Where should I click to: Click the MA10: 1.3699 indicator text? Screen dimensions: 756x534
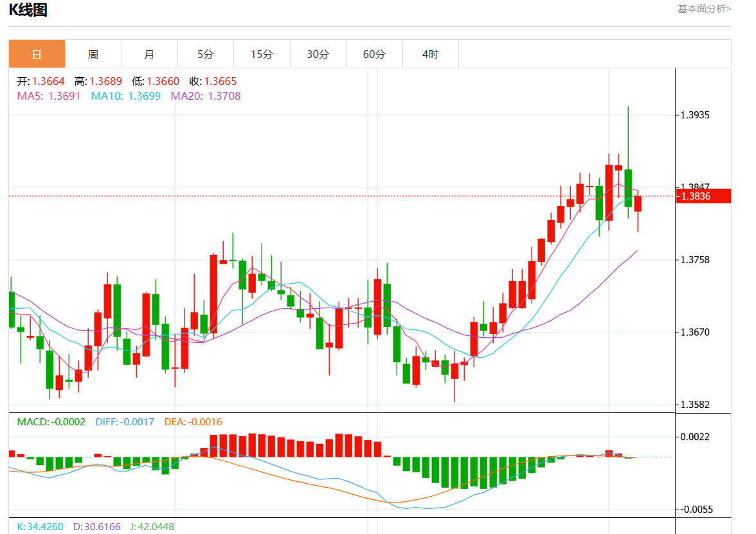click(126, 96)
